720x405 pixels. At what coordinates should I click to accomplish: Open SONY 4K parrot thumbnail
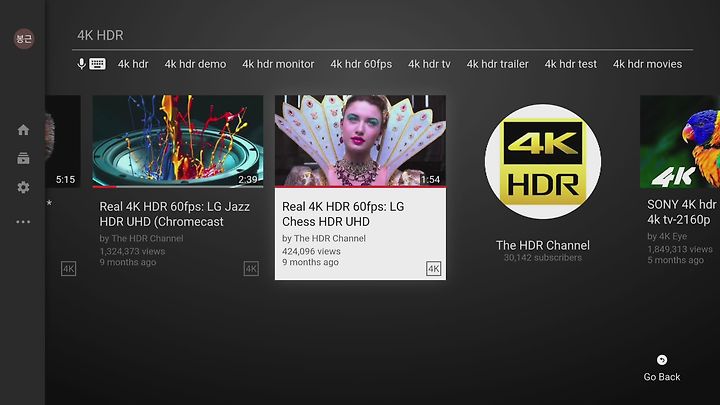pyautogui.click(x=680, y=141)
